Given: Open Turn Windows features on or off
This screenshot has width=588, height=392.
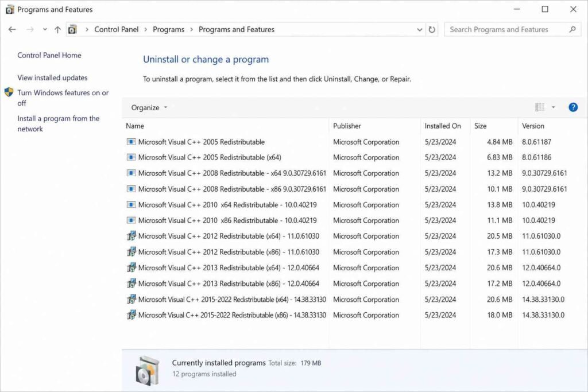Looking at the screenshot, I should click(63, 98).
